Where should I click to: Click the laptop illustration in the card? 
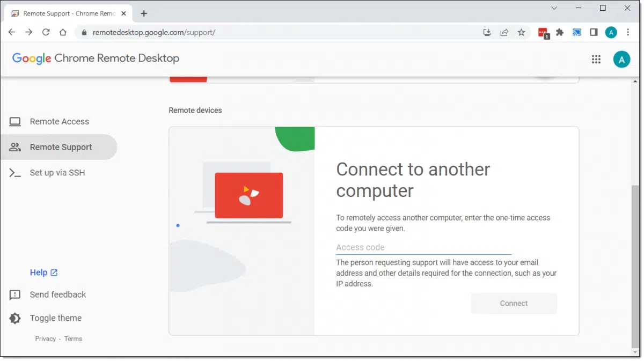243,193
